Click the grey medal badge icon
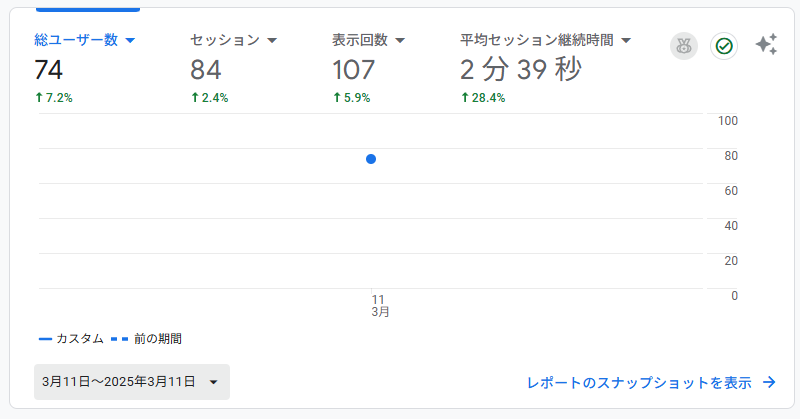Screen dimensions: 800x419 (x=684, y=45)
